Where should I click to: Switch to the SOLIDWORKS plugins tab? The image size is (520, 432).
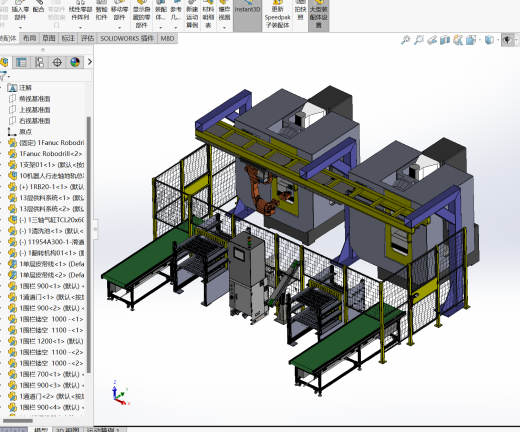127,38
